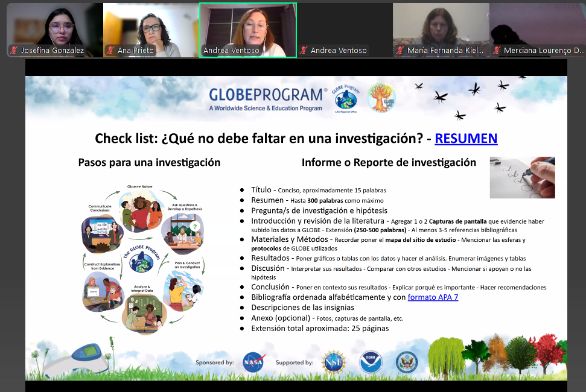Click the Department of State seal logo
Screen dimensions: 586x392
(407, 362)
